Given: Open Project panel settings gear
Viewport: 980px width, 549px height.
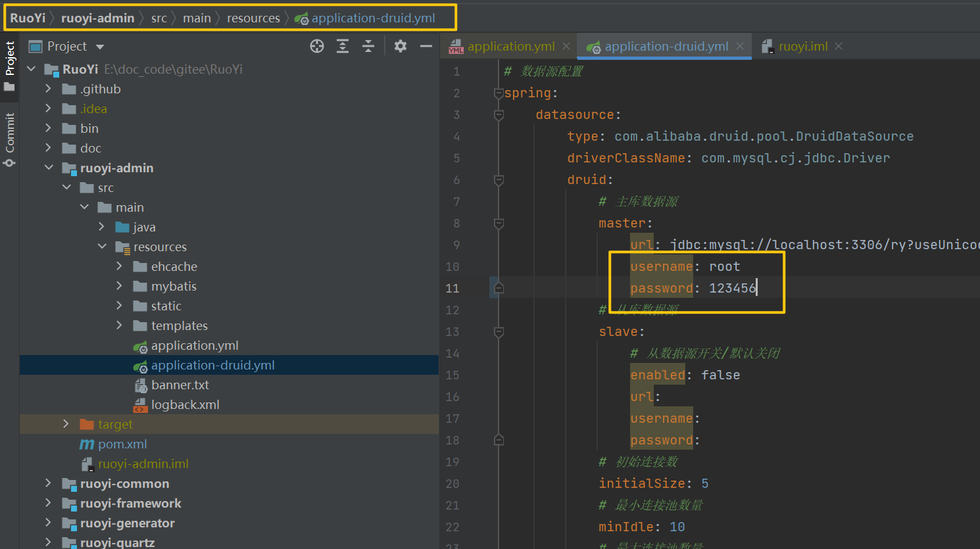Looking at the screenshot, I should click(x=401, y=46).
